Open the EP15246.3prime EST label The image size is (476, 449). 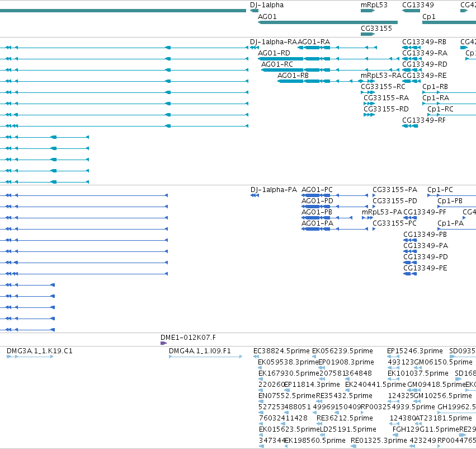[x=414, y=351]
